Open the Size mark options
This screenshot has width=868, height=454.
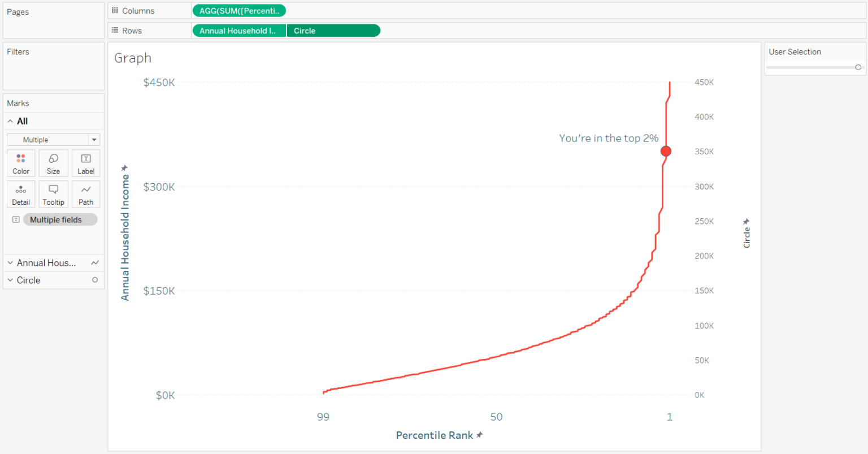tap(53, 163)
